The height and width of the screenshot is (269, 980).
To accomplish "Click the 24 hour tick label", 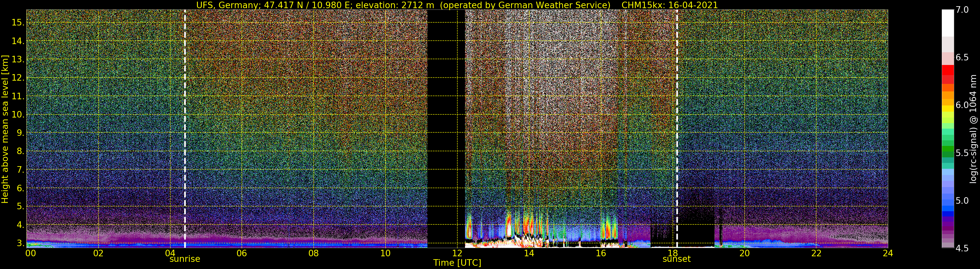I will [x=888, y=254].
